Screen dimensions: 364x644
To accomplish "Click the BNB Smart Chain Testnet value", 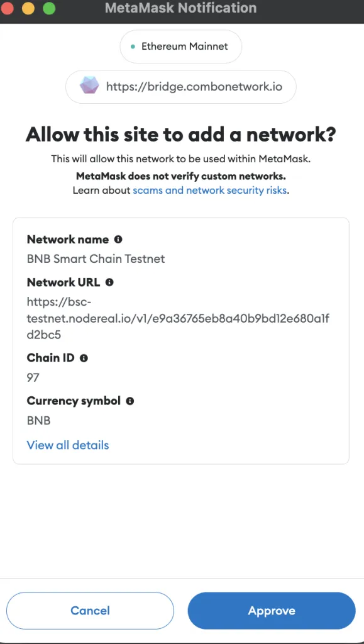I will [x=96, y=258].
